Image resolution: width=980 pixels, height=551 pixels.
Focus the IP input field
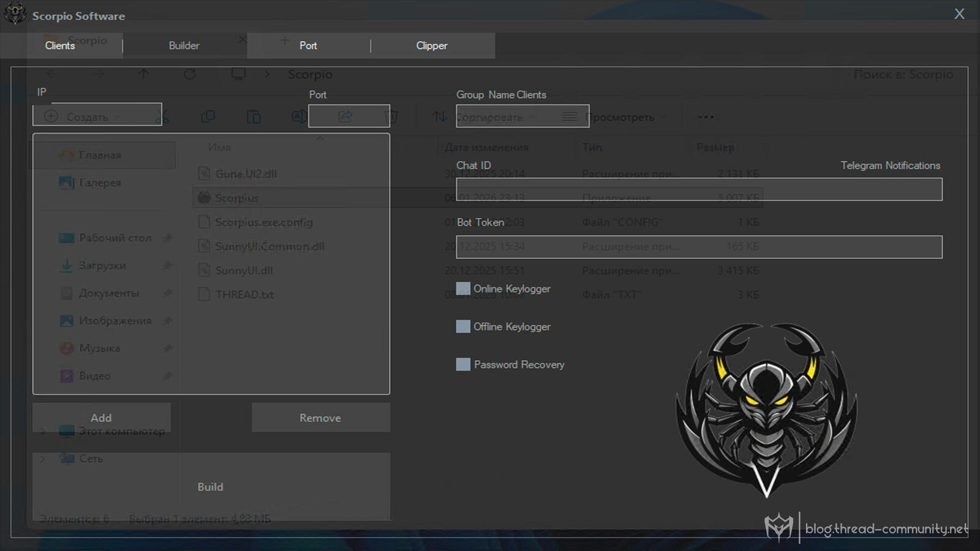coord(97,114)
